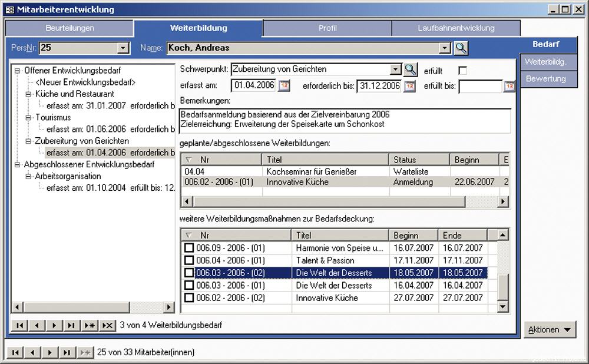Switch to the Beurteilungen tab
Viewport: 589px width, 364px height.
[70, 28]
